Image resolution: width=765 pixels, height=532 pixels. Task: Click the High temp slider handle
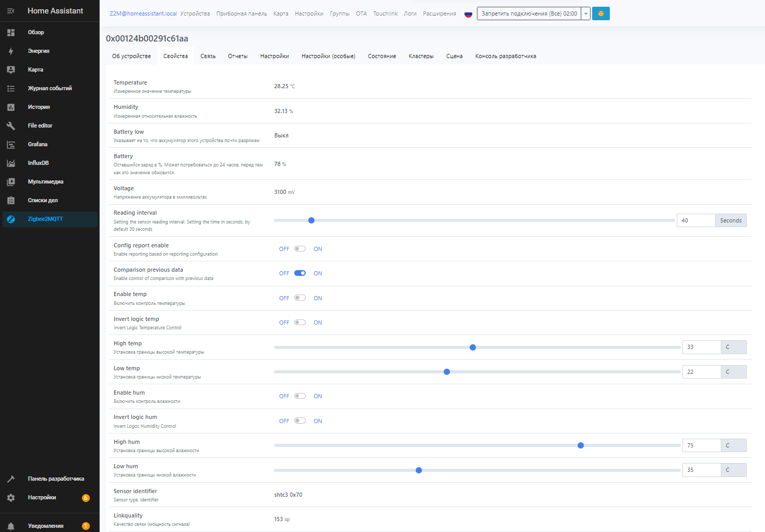[x=473, y=347]
